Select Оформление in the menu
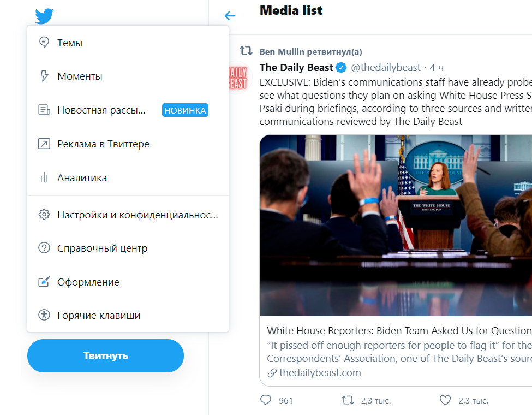 point(88,282)
